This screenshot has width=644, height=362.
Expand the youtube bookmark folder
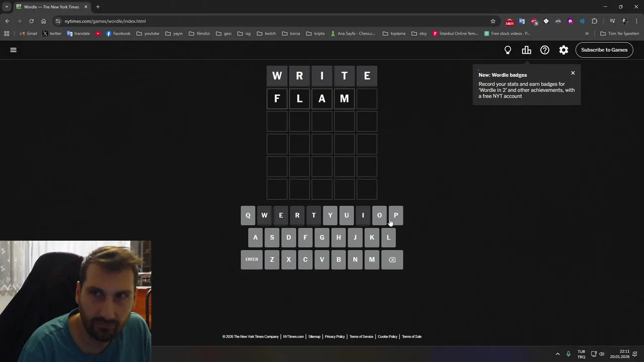click(148, 34)
